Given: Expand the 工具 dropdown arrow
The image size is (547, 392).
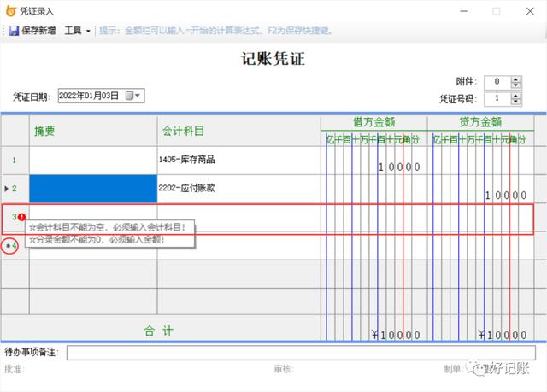Looking at the screenshot, I should point(88,31).
